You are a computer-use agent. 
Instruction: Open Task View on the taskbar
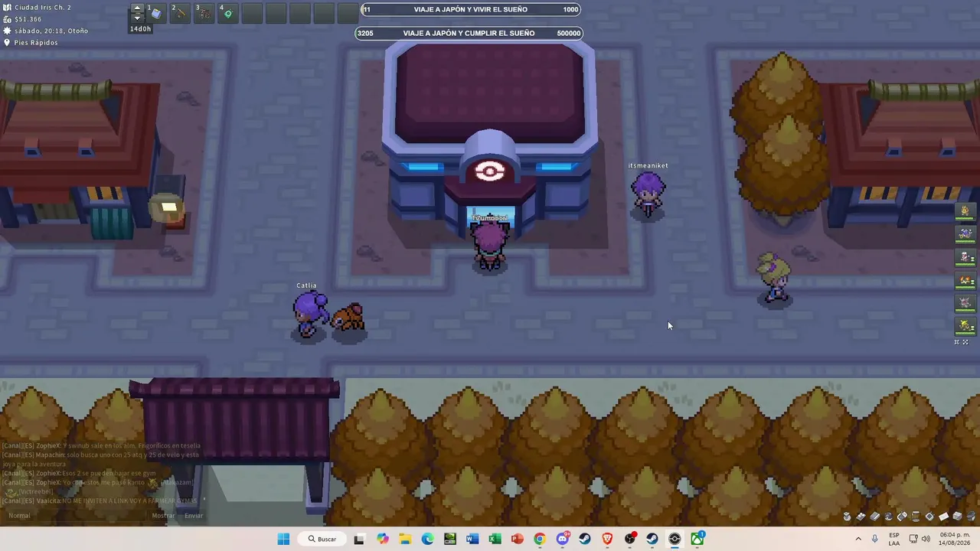(359, 539)
